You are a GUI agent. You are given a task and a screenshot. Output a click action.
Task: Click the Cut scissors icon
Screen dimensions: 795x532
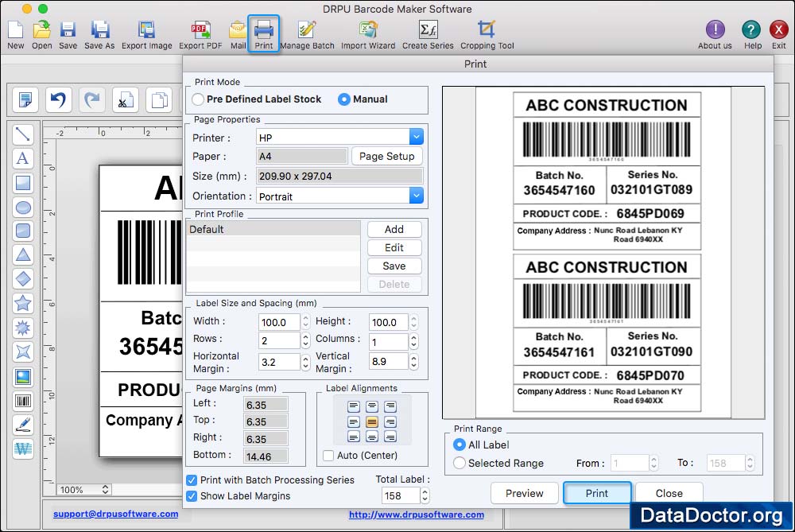pyautogui.click(x=126, y=99)
